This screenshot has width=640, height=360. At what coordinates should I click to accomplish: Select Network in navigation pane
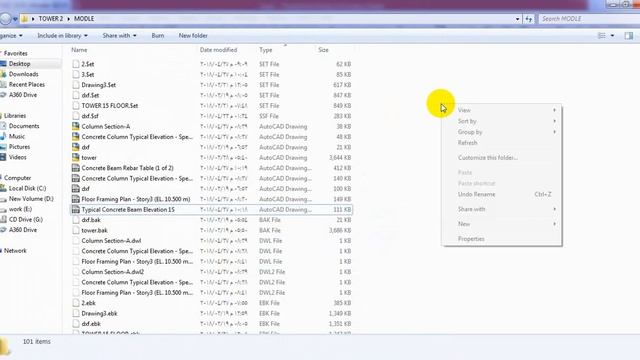[x=15, y=251]
